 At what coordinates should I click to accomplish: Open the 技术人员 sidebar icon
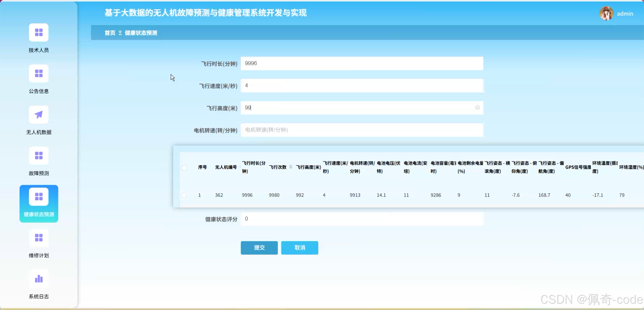pyautogui.click(x=39, y=33)
